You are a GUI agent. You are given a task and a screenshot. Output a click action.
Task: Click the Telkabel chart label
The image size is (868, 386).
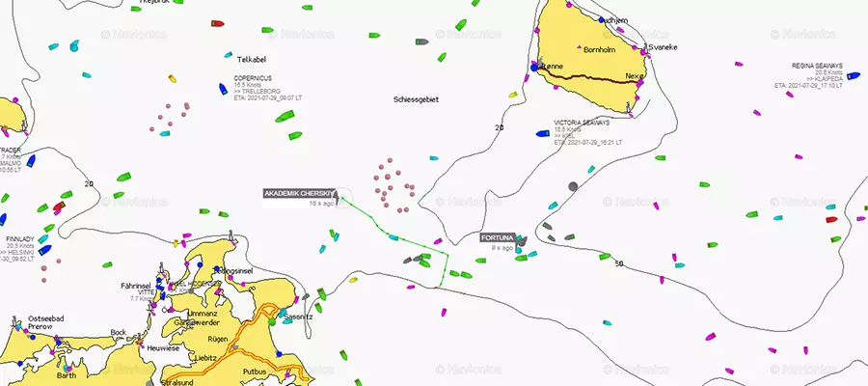(252, 59)
